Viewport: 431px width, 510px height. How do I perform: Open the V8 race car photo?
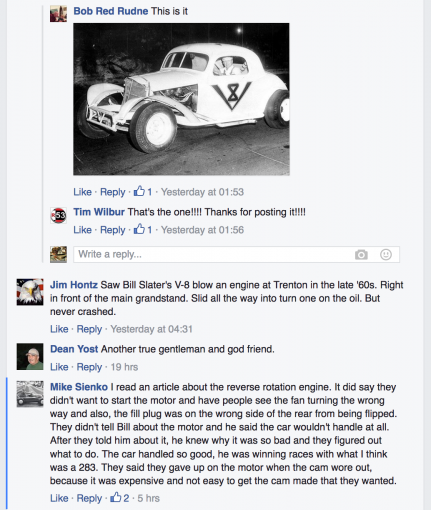point(181,99)
